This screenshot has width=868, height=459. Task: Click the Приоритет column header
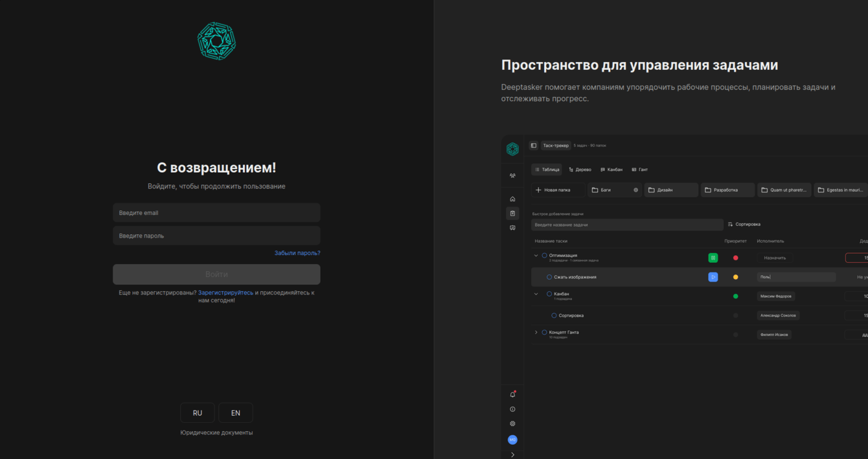pos(735,241)
